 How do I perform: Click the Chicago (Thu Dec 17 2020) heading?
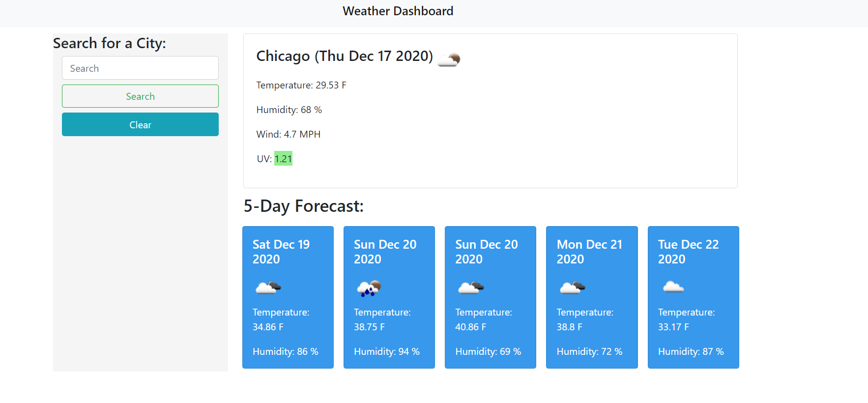click(345, 57)
